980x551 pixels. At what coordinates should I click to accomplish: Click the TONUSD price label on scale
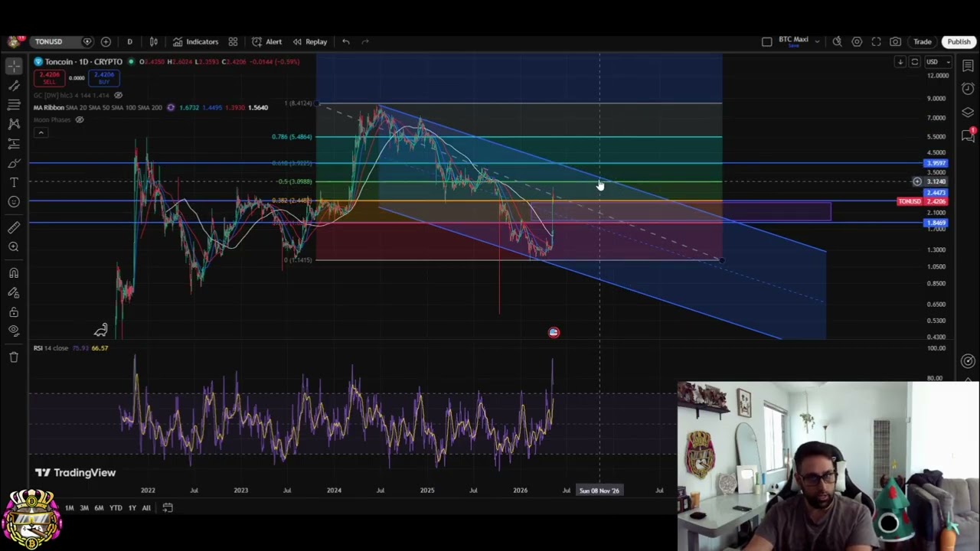click(x=923, y=201)
